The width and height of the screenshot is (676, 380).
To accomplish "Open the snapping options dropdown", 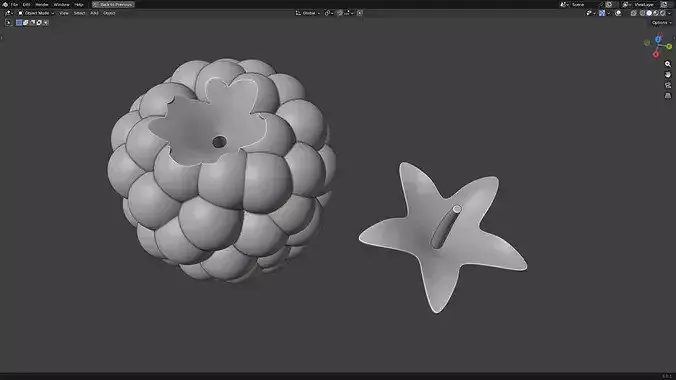I will pos(349,13).
